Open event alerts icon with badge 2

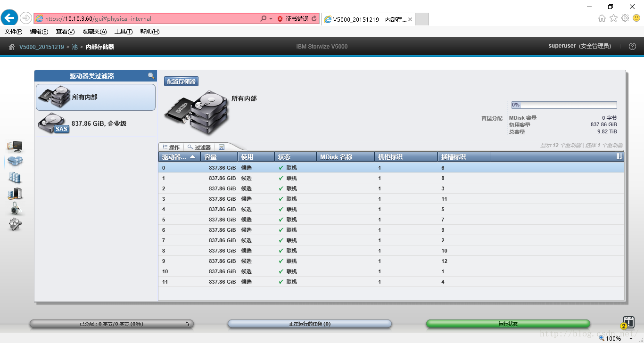tap(627, 322)
